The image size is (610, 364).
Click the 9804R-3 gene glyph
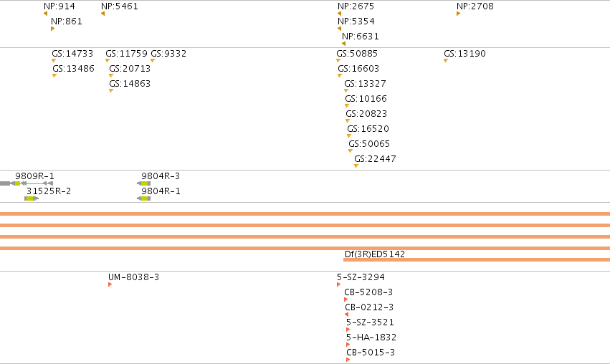144,183
